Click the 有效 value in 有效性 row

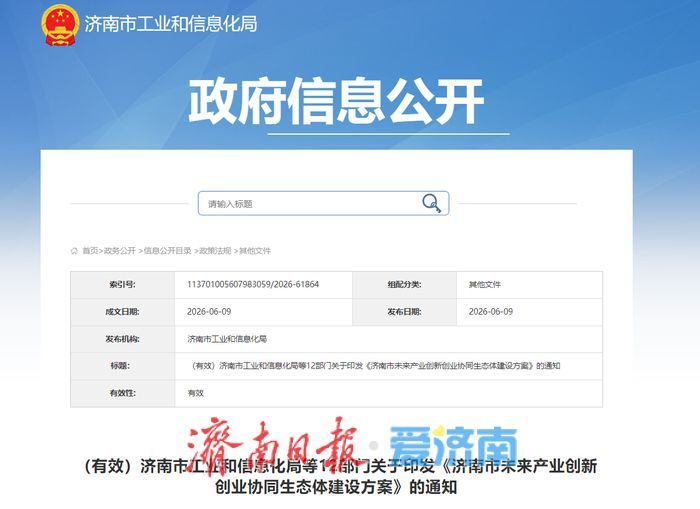196,393
